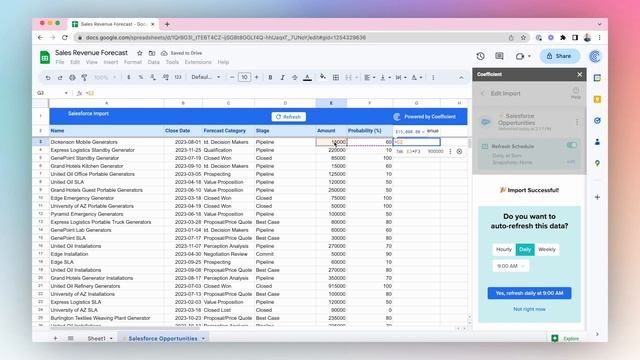The image size is (640, 360).
Task: Open text wrapping dropdown
Action: point(401,78)
